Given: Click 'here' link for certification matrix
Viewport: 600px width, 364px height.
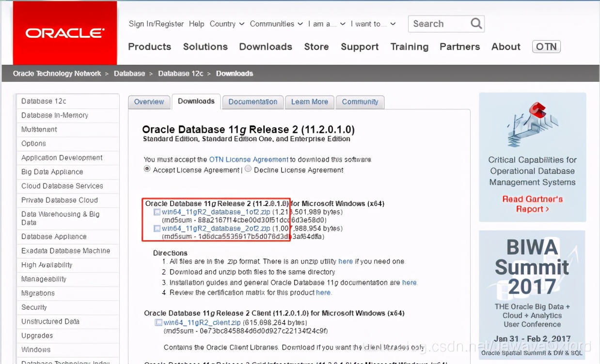Looking at the screenshot, I should click(x=323, y=293).
